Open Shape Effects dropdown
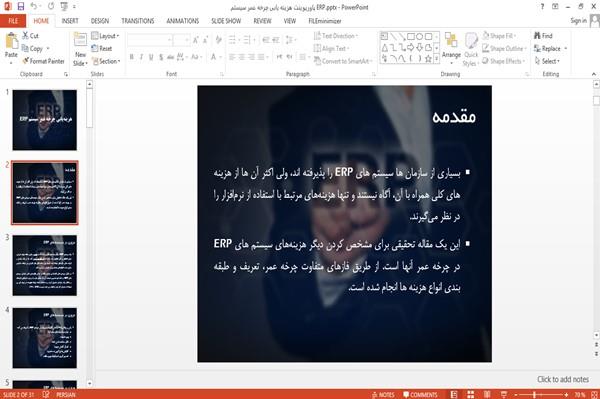Viewport: 600px width, 399px height. tap(504, 61)
